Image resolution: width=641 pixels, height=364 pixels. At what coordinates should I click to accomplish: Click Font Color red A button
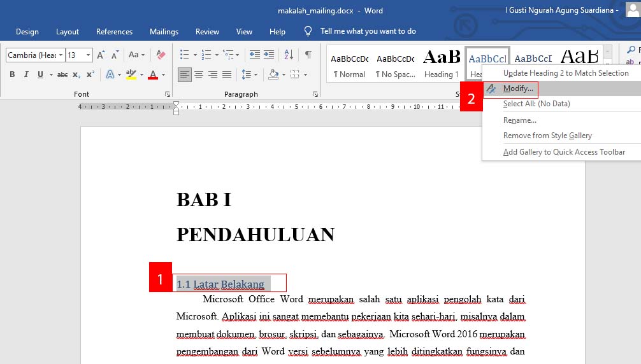click(153, 74)
